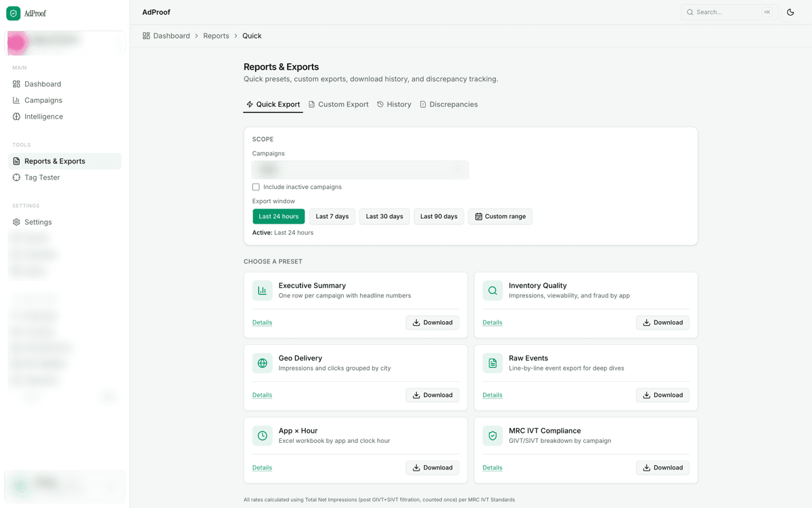Open the History tab
Image resolution: width=812 pixels, height=508 pixels.
click(x=394, y=104)
